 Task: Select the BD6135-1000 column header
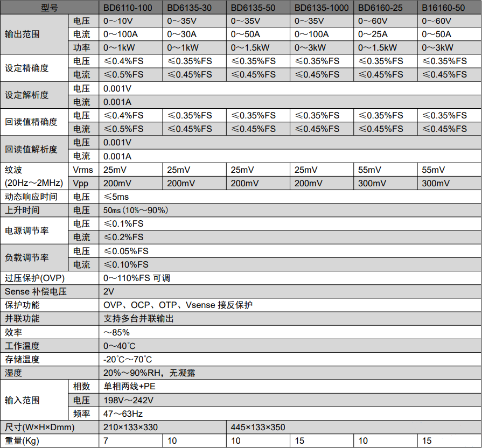[322, 8]
